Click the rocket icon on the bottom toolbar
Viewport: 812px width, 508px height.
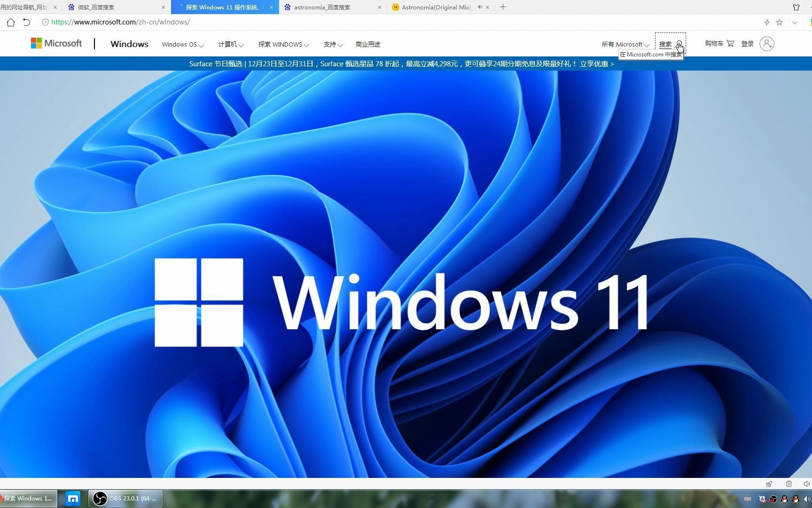tap(769, 484)
